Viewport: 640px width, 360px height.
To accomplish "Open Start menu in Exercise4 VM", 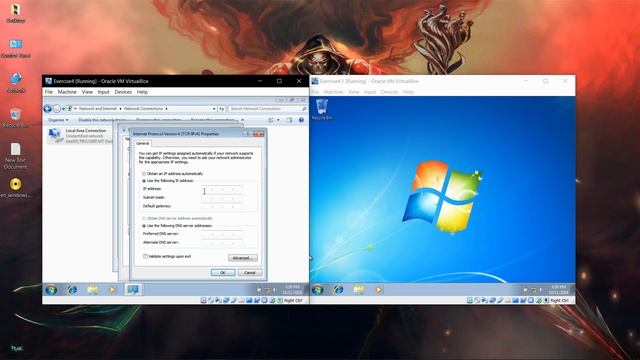I will click(x=51, y=290).
